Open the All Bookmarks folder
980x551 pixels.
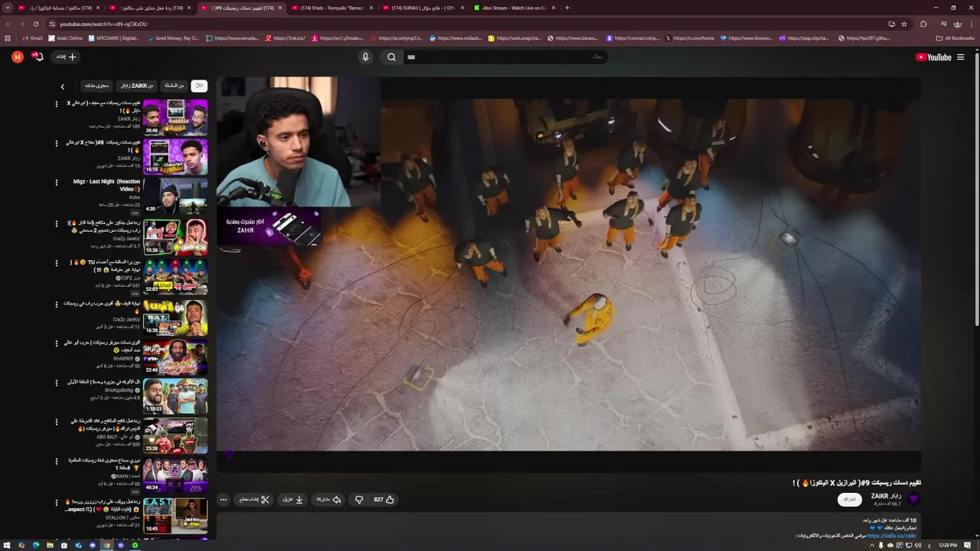pyautogui.click(x=955, y=38)
